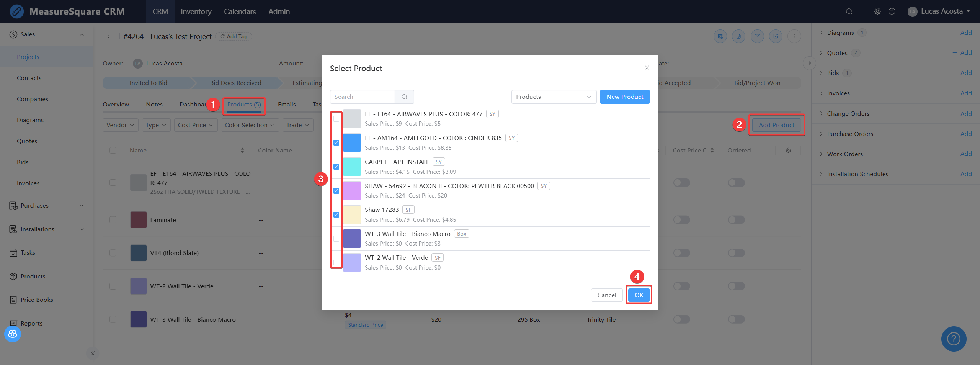The image size is (980, 365).
Task: Open the Type filter dropdown
Action: [156, 125]
